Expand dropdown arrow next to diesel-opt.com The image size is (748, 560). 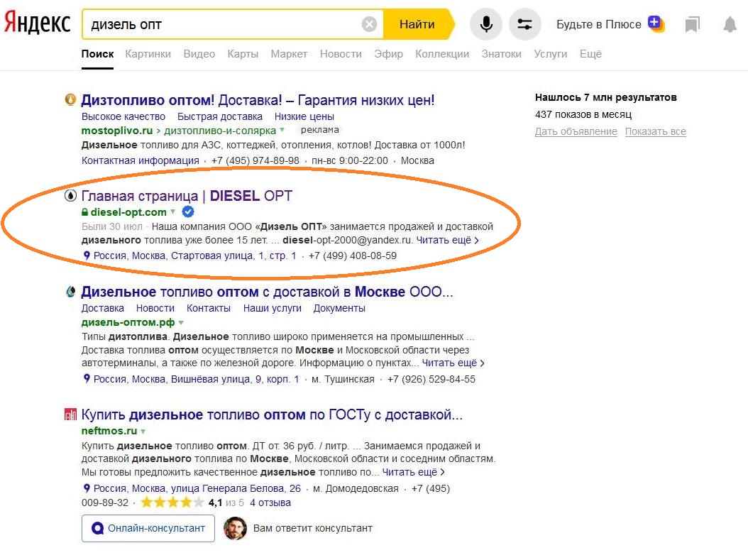[173, 212]
